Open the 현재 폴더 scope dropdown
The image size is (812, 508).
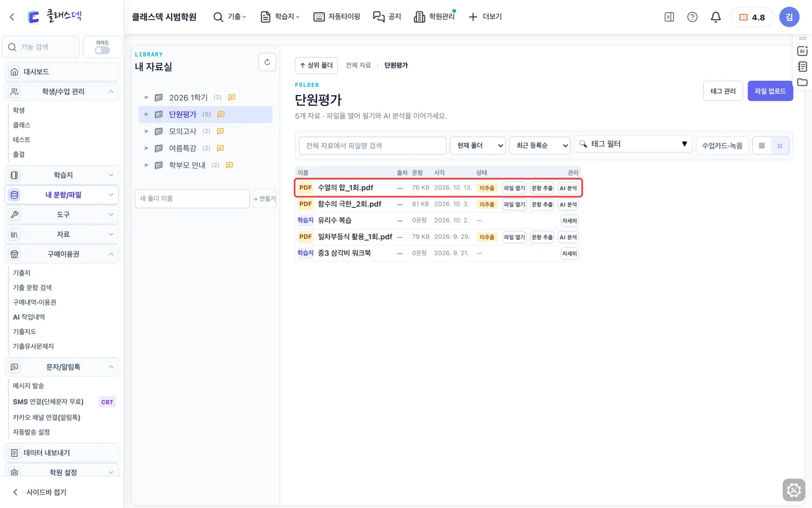pos(478,146)
